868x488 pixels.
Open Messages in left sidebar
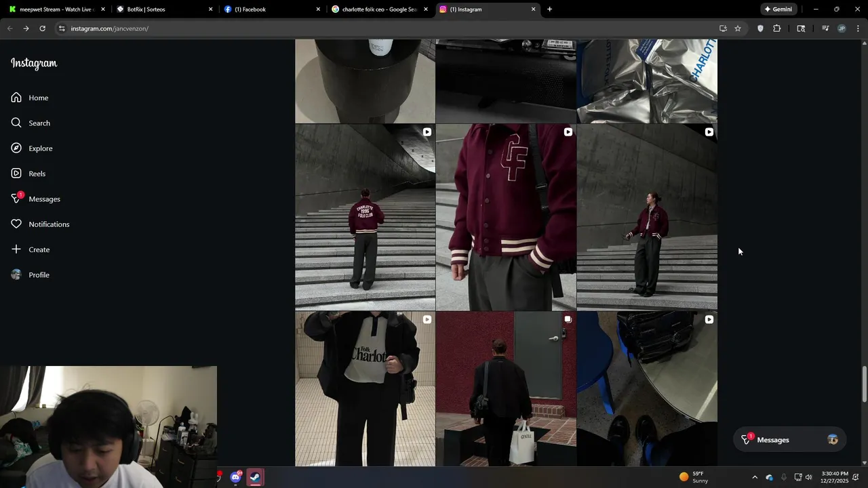coord(36,199)
